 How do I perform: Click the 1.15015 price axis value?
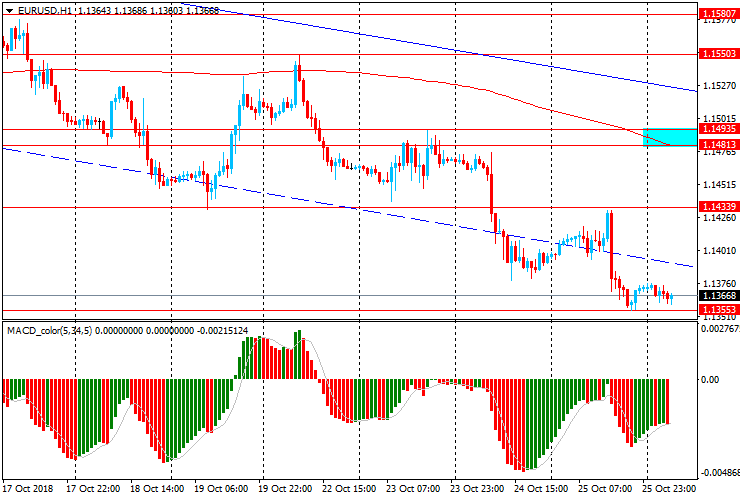coord(719,119)
